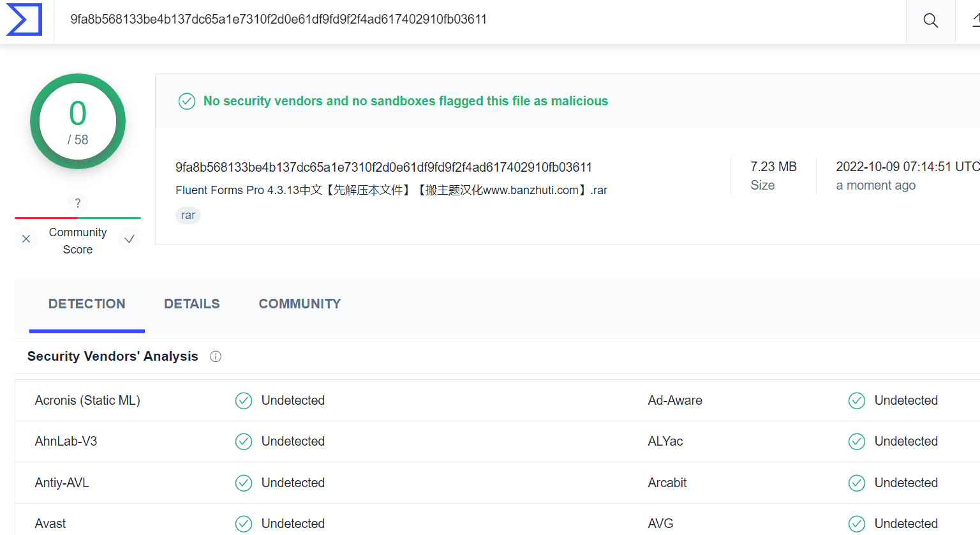
Task: Click the Undetected result for AhnLab-V3
Action: (293, 441)
